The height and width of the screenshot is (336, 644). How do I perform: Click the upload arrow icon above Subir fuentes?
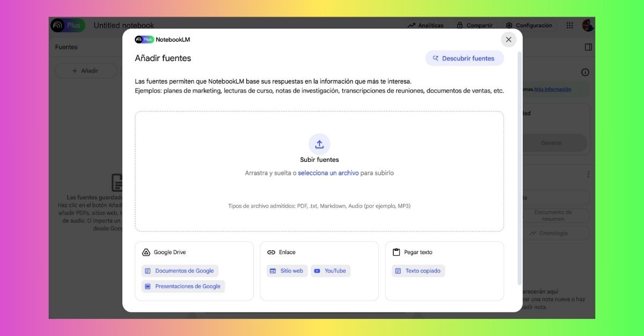coord(319,144)
